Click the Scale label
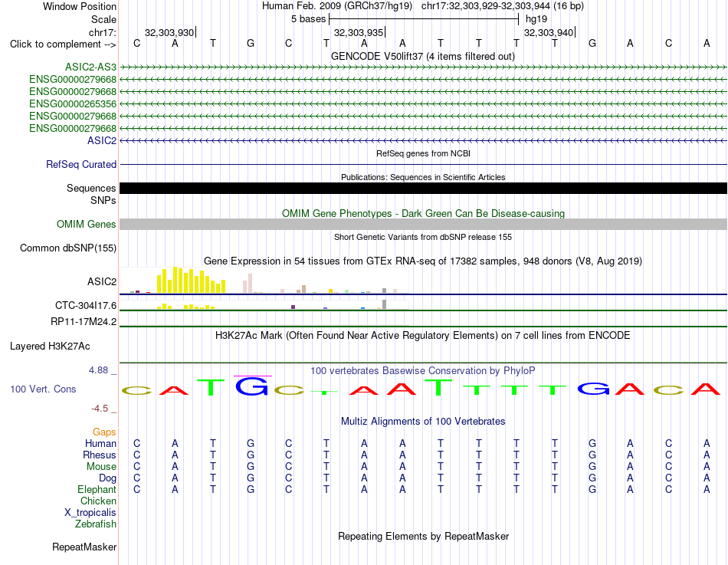Screen dimensions: 728x565 coord(103,19)
